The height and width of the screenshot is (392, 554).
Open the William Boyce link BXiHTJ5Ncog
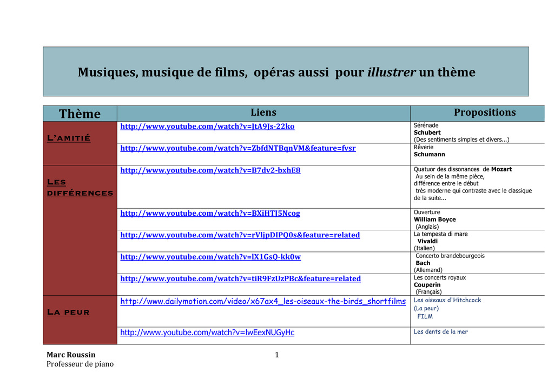(210, 214)
